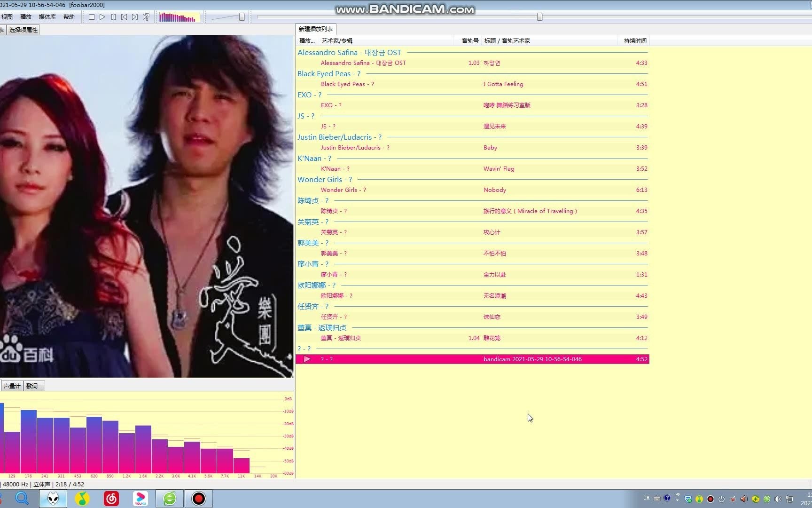Switch to the 声量计 tab

click(12, 386)
